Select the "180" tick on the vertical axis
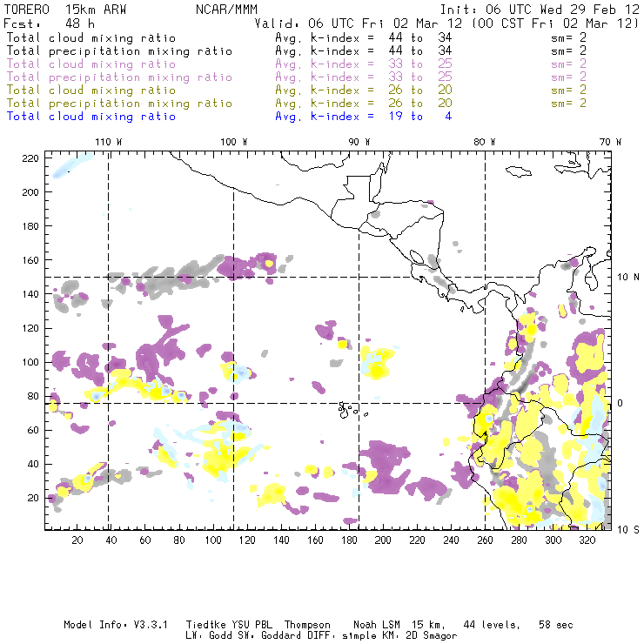This screenshot has height=644, width=644. click(x=30, y=226)
